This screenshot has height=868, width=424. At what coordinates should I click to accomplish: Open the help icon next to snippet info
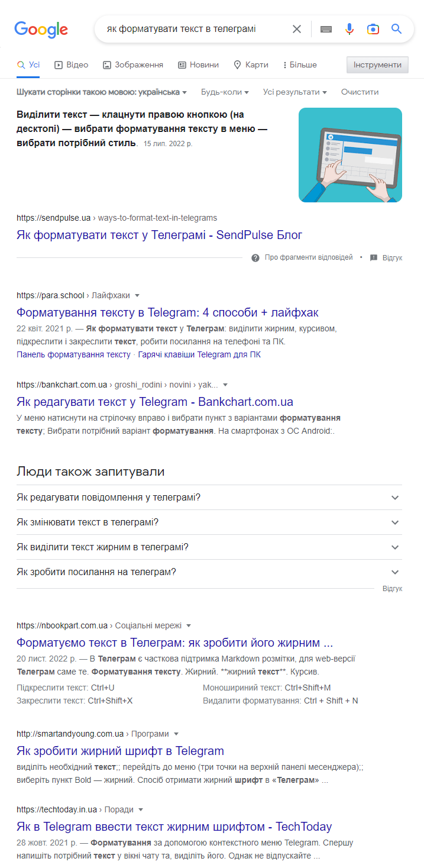tap(255, 257)
